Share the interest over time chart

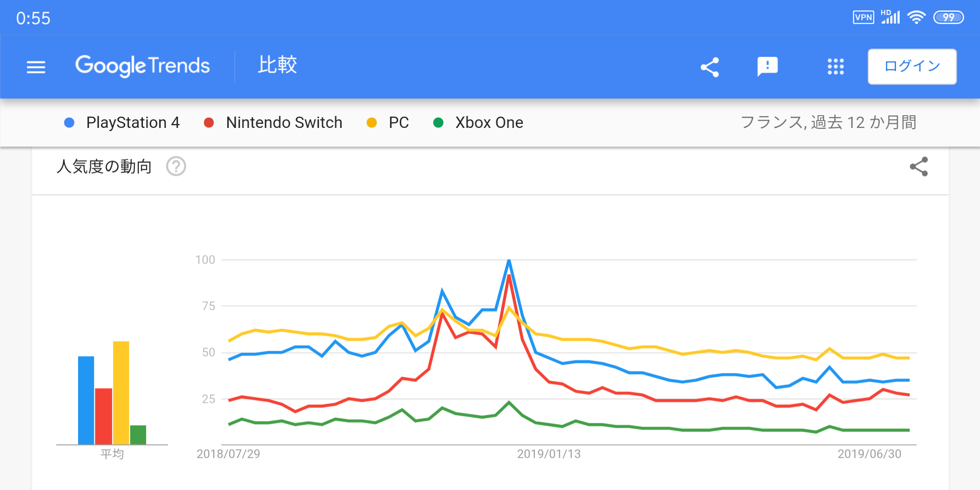pos(919,167)
